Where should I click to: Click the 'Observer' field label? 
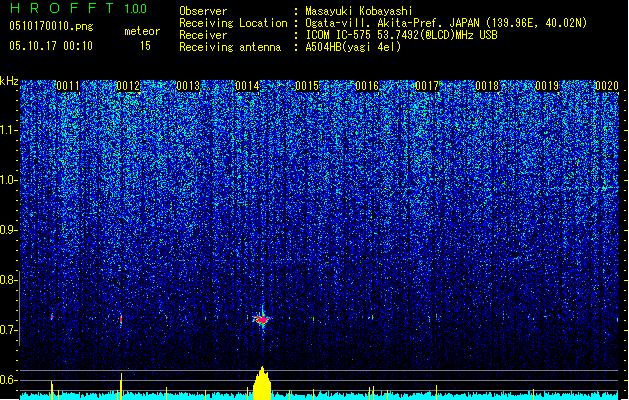[203, 11]
